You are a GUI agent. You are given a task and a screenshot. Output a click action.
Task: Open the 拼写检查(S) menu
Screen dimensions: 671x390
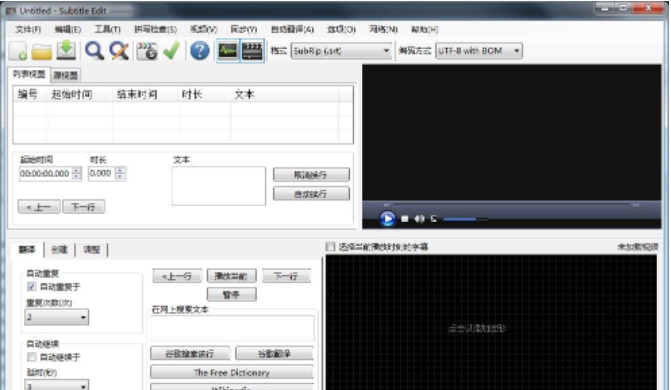[155, 29]
